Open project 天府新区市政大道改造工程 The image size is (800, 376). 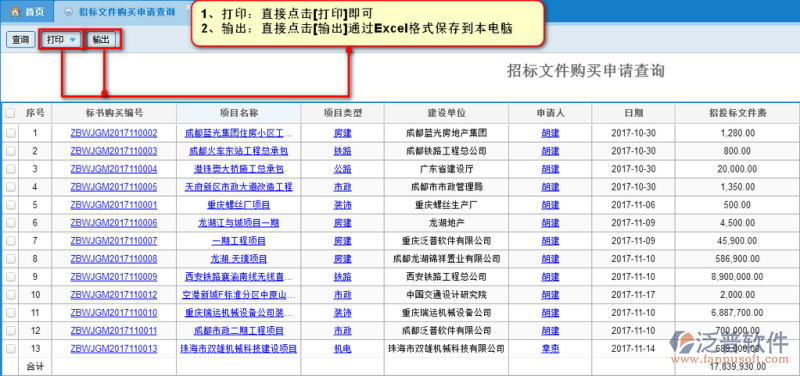pyautogui.click(x=238, y=187)
